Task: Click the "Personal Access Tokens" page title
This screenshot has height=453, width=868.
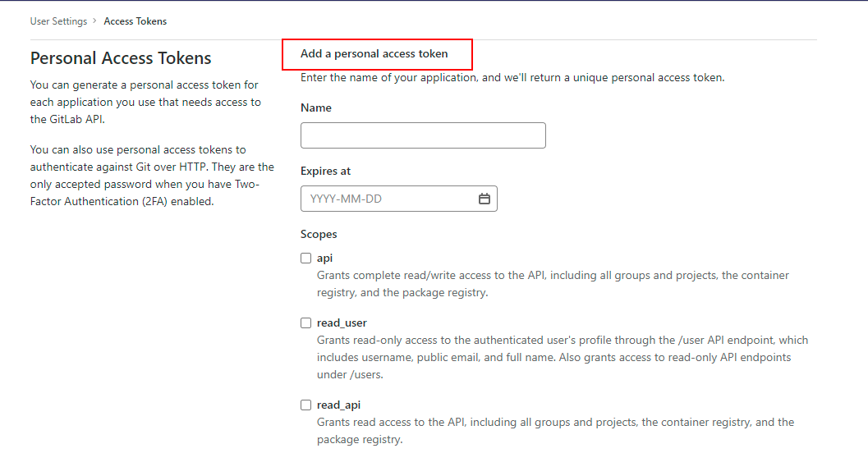Action: 121,58
